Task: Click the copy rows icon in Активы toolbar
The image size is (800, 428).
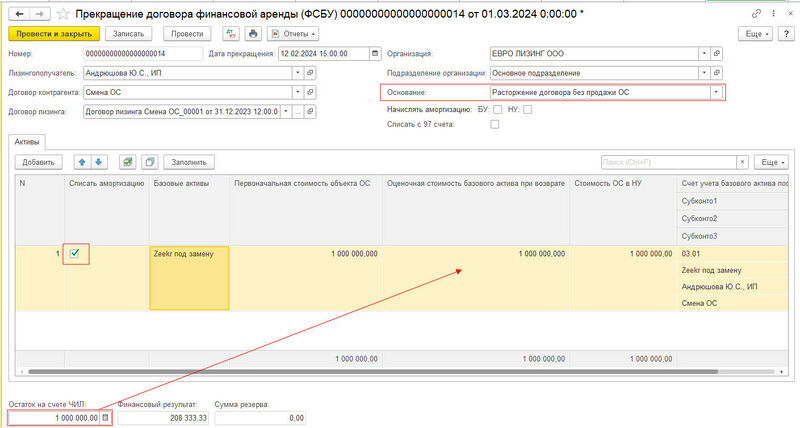Action: pyautogui.click(x=149, y=162)
